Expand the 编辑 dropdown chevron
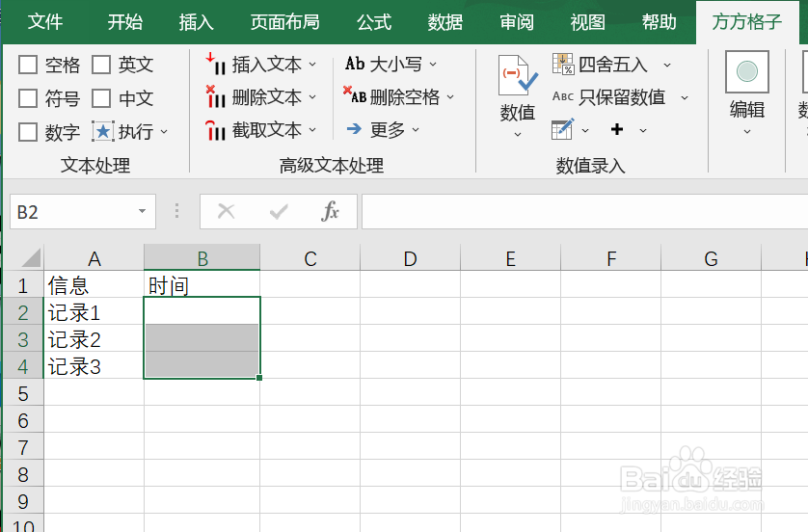Image resolution: width=808 pixels, height=532 pixels. coord(746,132)
